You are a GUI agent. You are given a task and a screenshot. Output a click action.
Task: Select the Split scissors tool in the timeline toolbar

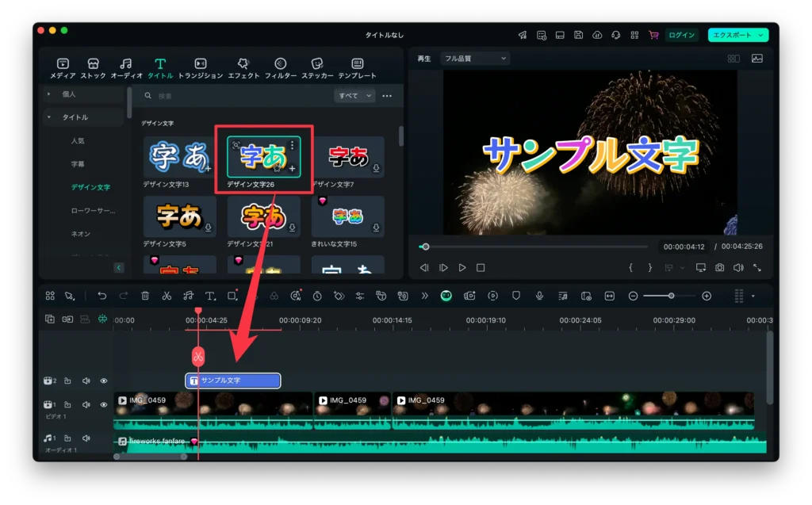[168, 295]
